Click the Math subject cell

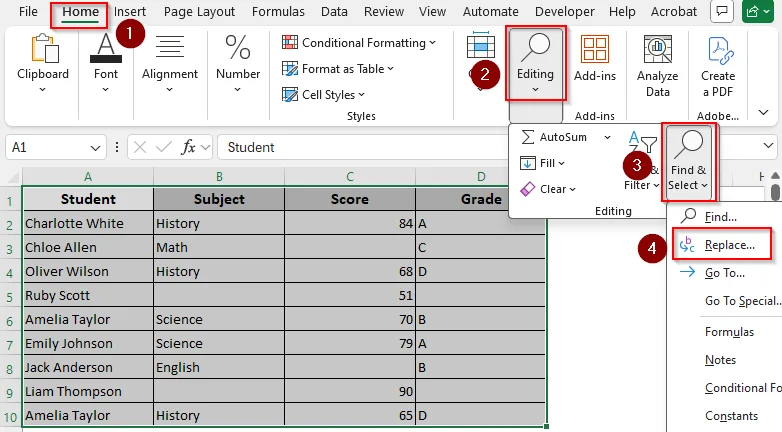click(x=219, y=247)
